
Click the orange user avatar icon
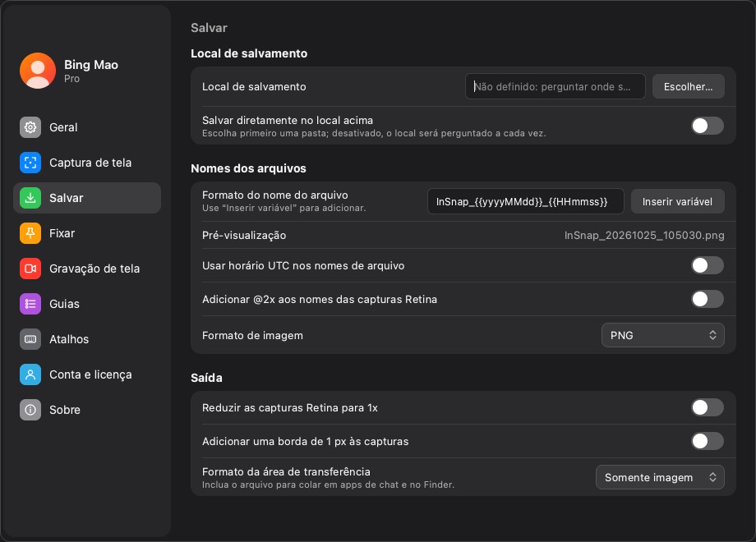38,71
